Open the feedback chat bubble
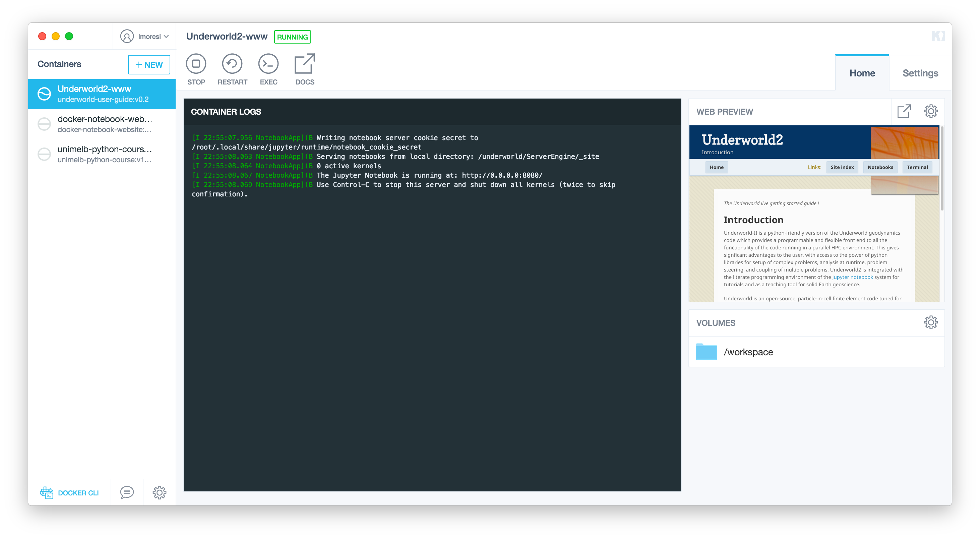The width and height of the screenshot is (980, 539). point(127,493)
